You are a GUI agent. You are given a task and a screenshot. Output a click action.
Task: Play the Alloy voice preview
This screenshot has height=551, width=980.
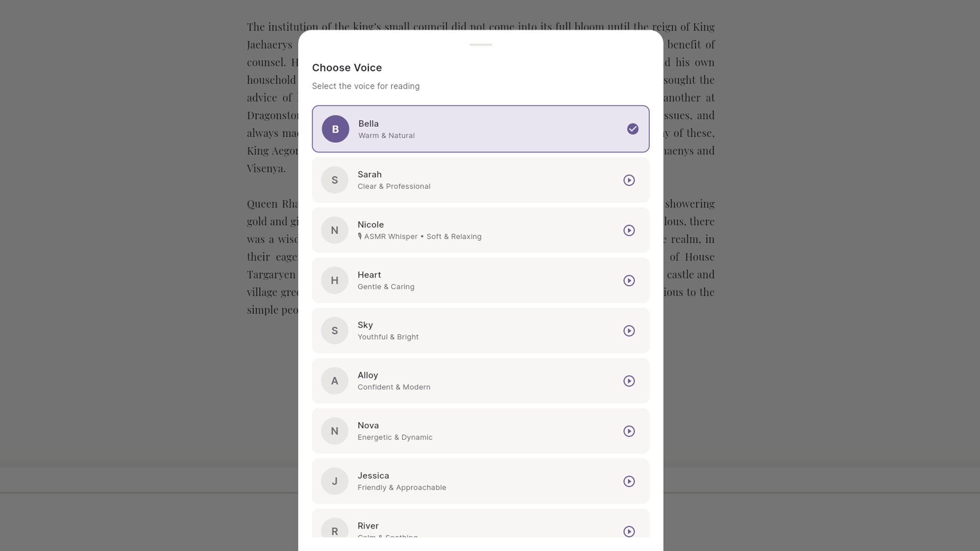[x=629, y=381]
